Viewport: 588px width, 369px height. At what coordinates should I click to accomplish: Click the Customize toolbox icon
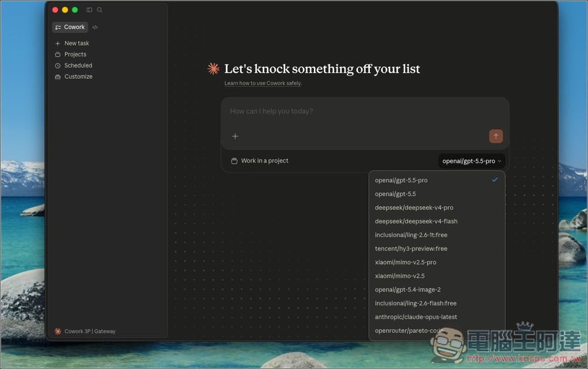[x=58, y=77]
